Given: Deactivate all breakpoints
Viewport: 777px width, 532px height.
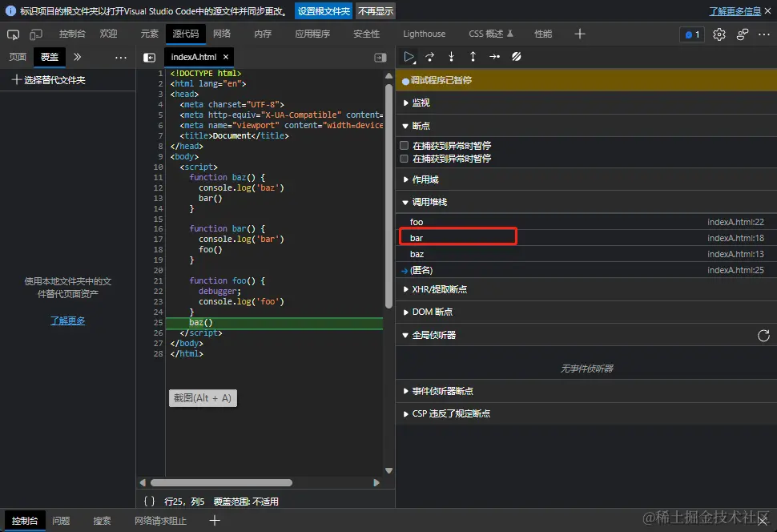Looking at the screenshot, I should (517, 57).
